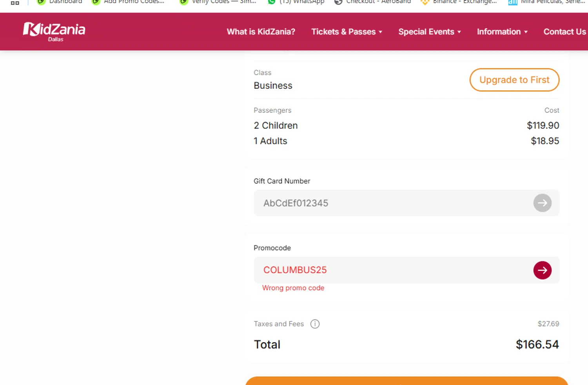The width and height of the screenshot is (588, 385).
Task: Click the $119.90 children cost
Action: coord(543,126)
